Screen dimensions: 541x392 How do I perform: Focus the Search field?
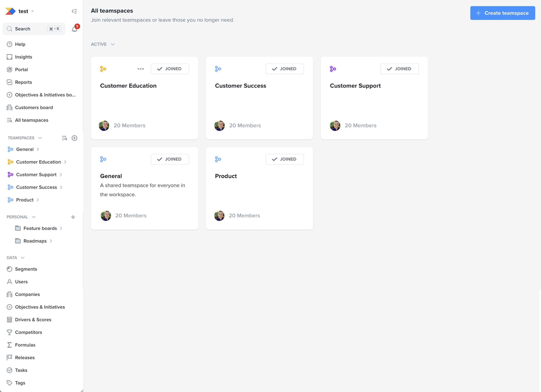click(34, 29)
